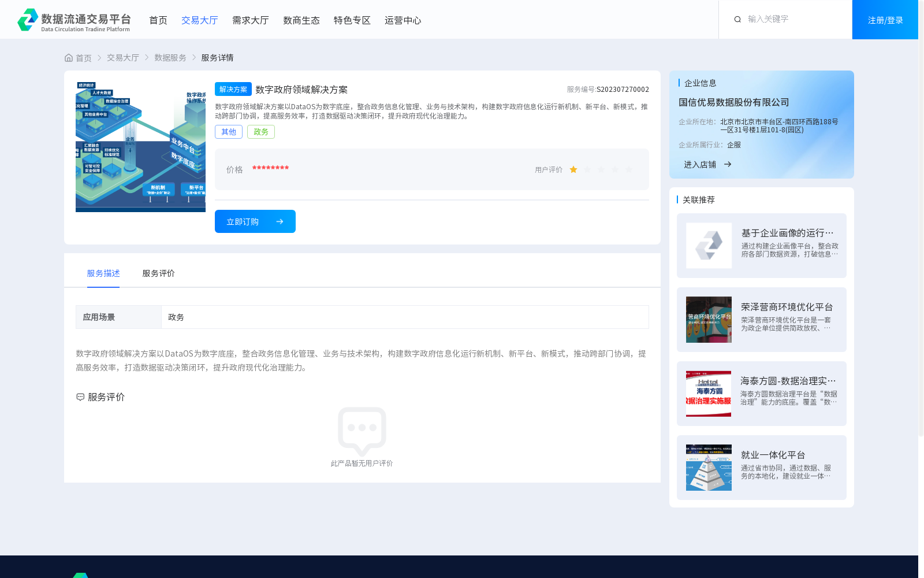Go to 交易大厅 breadcrumb link
924x578 pixels.
(123, 58)
